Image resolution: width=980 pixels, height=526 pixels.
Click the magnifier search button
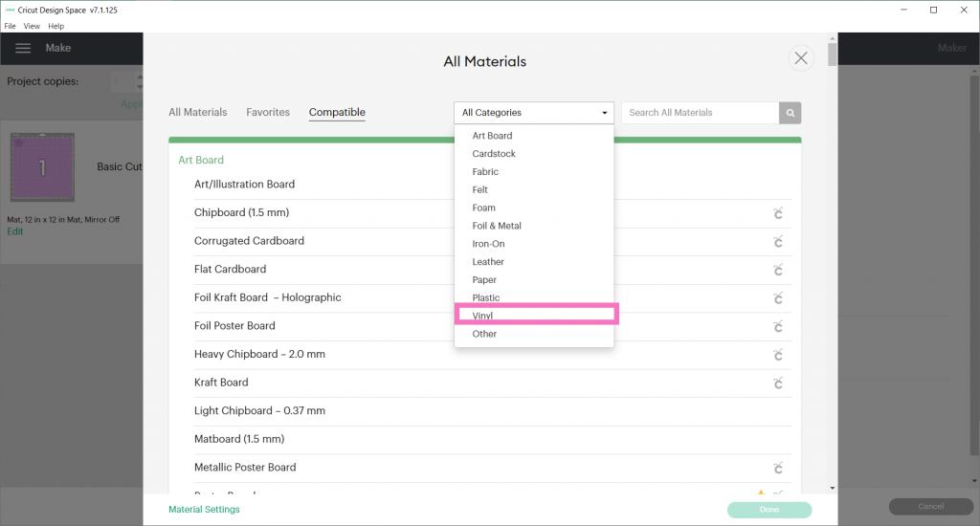coord(790,113)
